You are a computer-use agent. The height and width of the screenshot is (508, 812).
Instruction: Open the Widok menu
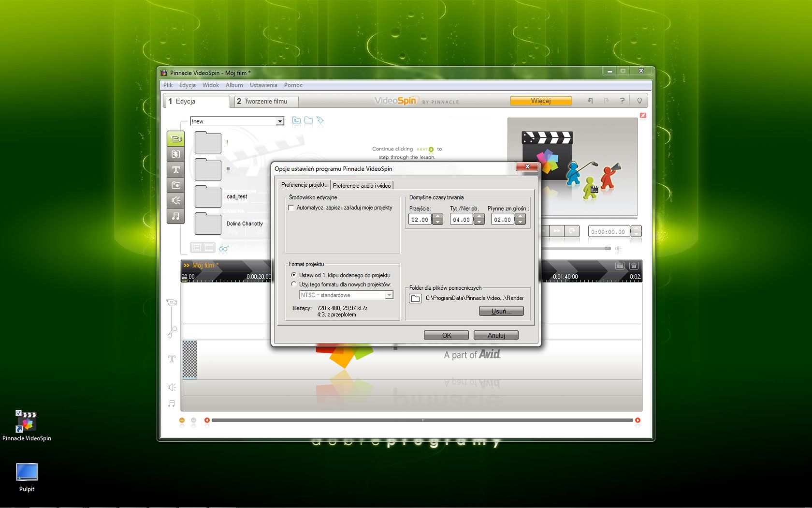[x=210, y=85]
